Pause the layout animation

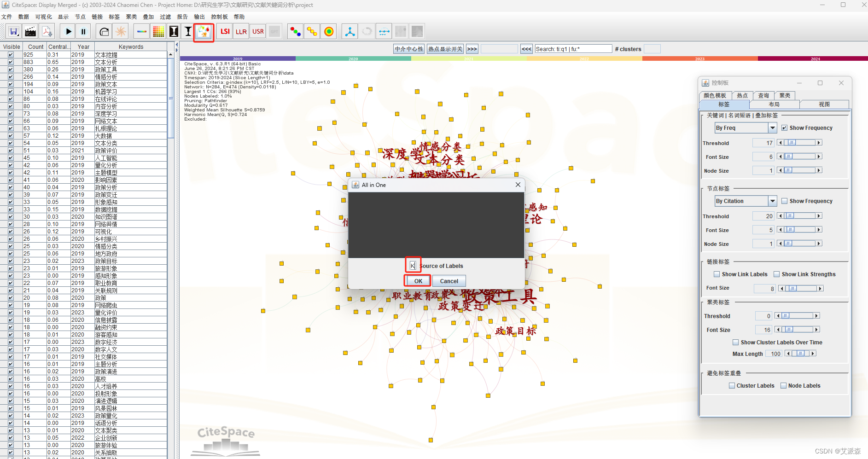83,31
